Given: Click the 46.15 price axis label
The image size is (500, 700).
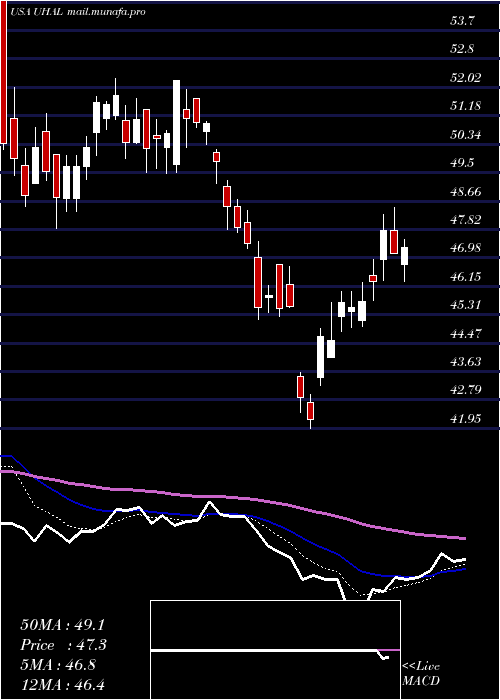Looking at the screenshot, I should coord(466,277).
